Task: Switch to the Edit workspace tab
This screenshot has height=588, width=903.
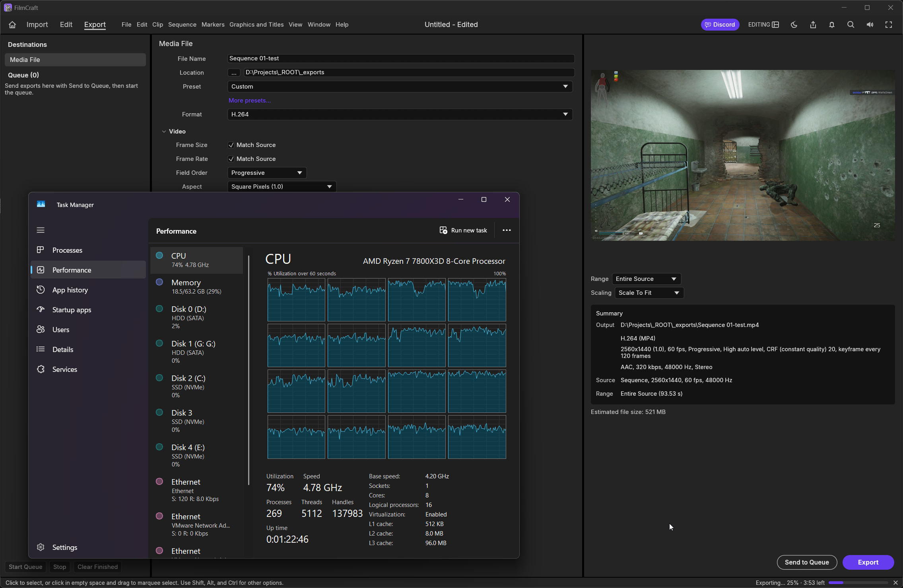Action: click(66, 25)
